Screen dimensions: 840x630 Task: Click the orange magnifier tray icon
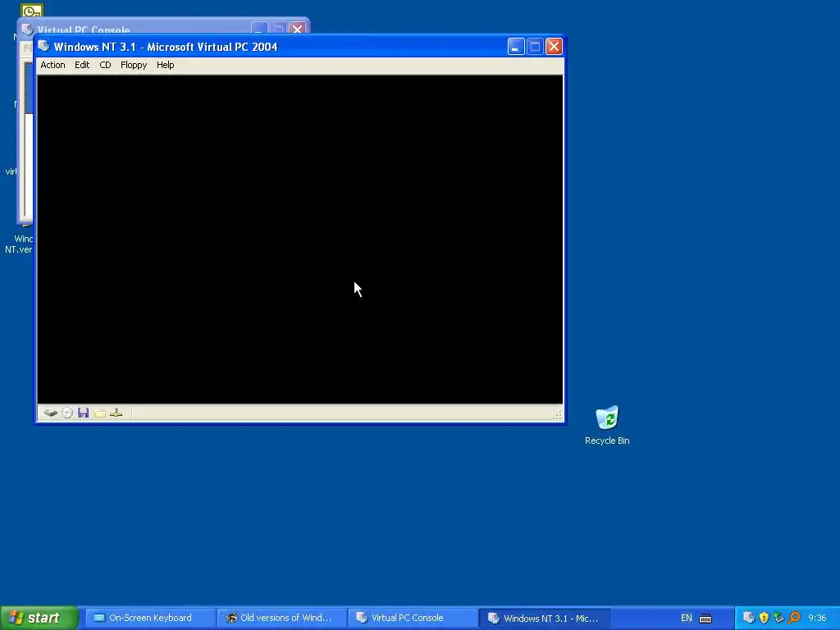point(794,618)
